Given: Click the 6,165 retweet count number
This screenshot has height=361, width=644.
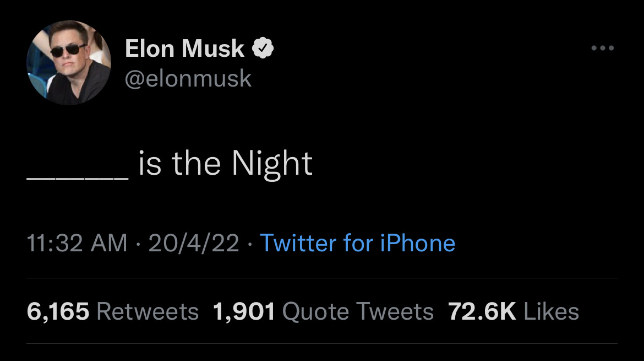Looking at the screenshot, I should [x=58, y=312].
